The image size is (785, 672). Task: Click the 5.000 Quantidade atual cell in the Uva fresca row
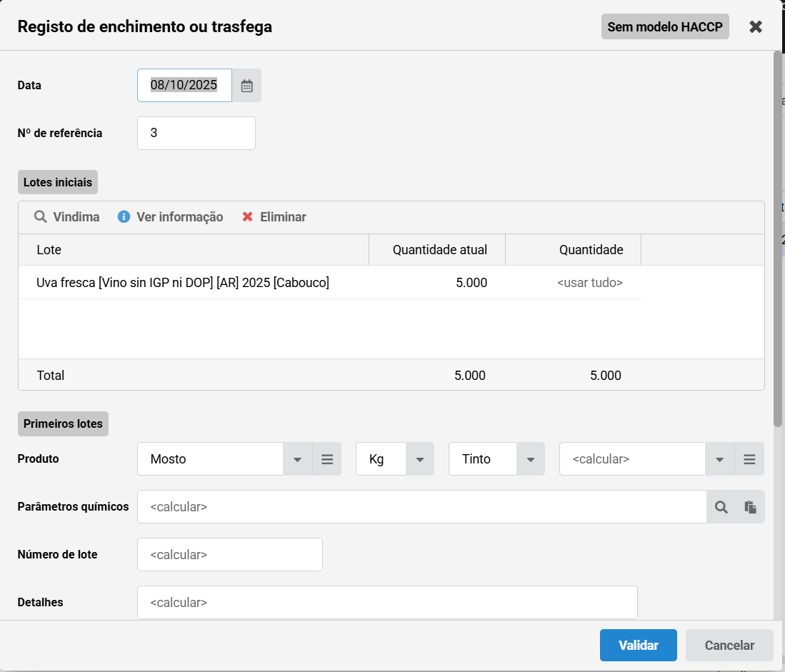(x=437, y=283)
